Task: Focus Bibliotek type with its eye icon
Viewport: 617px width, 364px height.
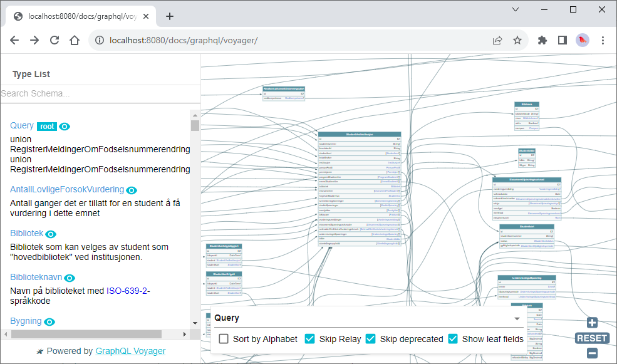Action: pos(51,234)
